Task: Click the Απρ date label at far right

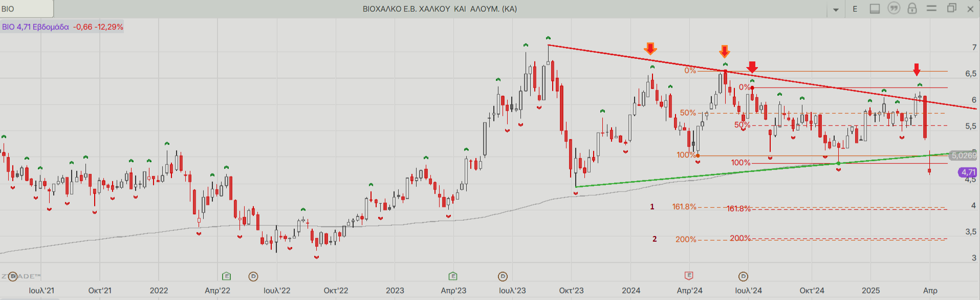Action: click(930, 290)
